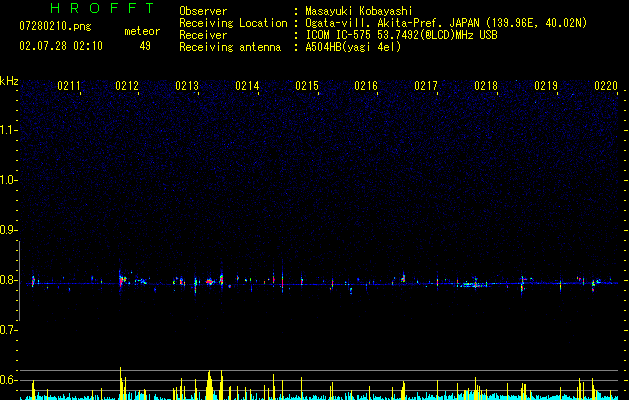Click the 'Observer' field label
629x400 pixels.
pos(203,11)
